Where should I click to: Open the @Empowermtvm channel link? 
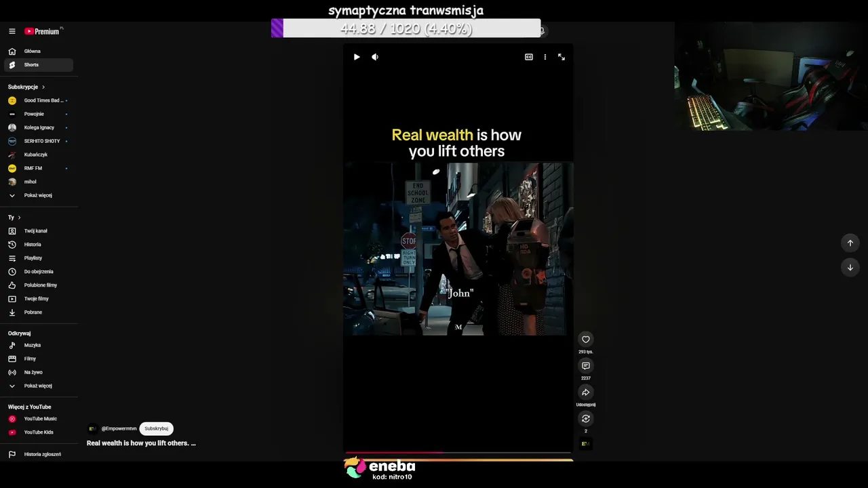[119, 428]
